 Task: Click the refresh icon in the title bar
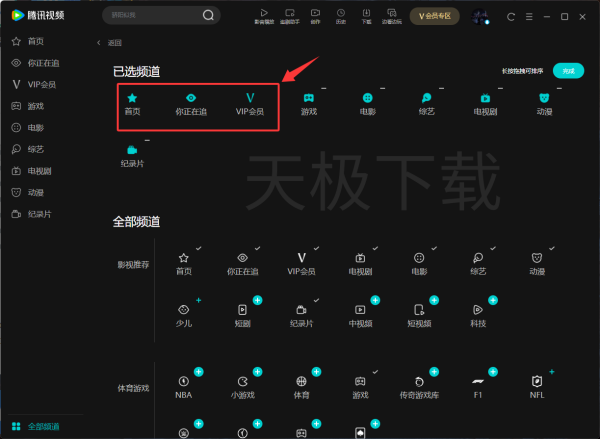512,16
